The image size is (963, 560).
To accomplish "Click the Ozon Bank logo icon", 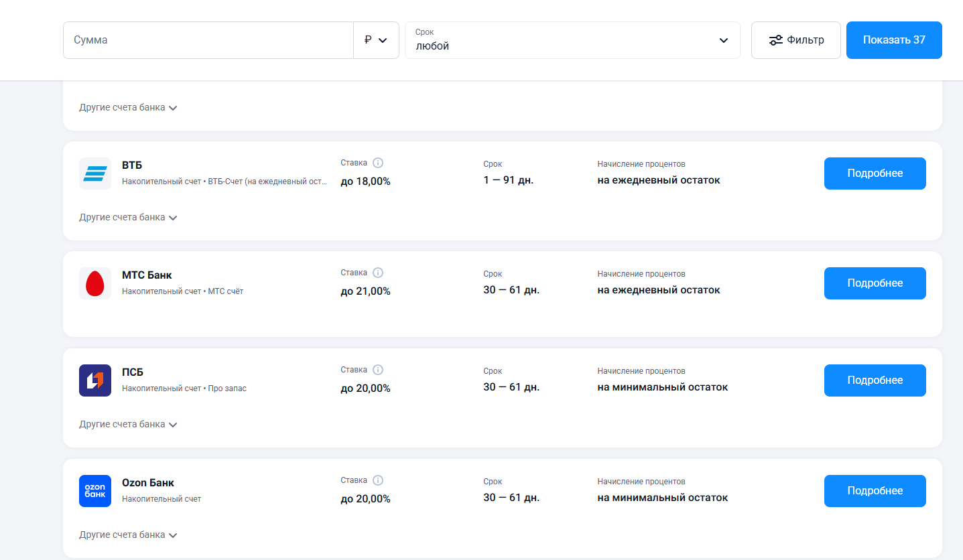I will pyautogui.click(x=95, y=491).
